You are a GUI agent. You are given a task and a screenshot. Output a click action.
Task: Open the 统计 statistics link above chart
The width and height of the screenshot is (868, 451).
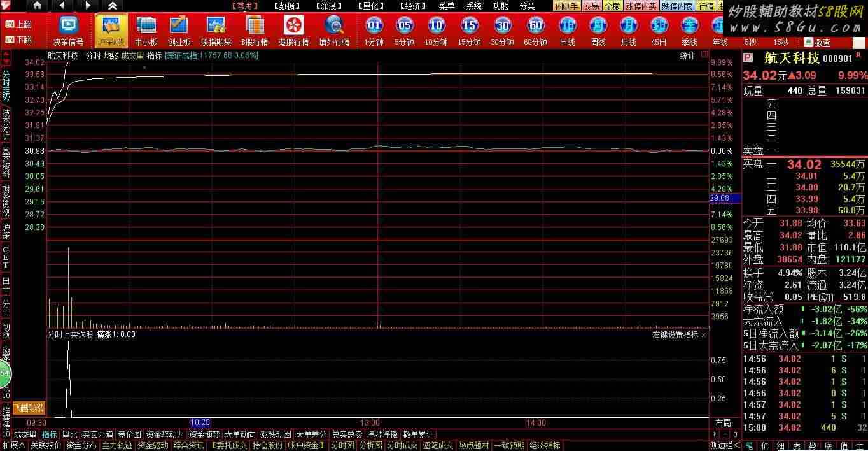(x=687, y=55)
